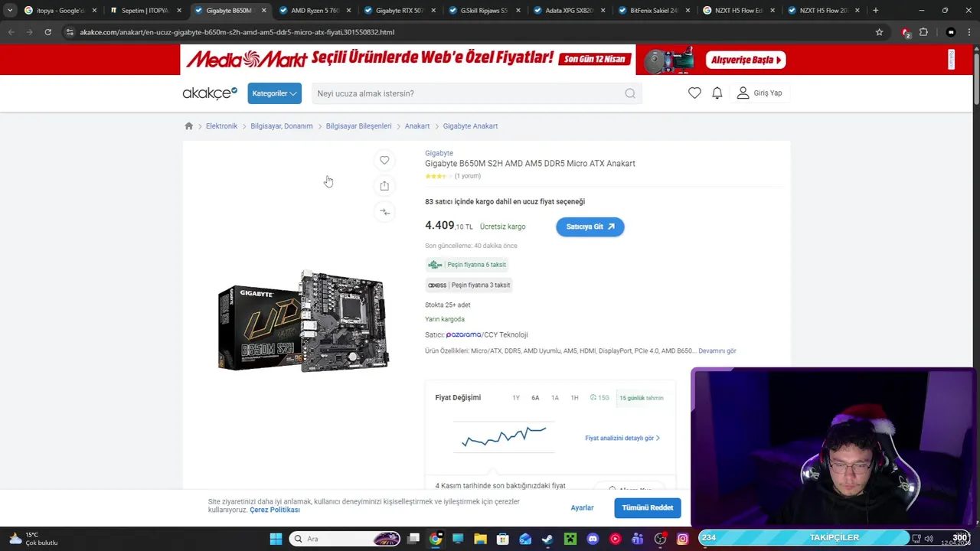Click MediaMarkt Alışverişe Başla banner button
The image size is (980, 551).
point(746,60)
